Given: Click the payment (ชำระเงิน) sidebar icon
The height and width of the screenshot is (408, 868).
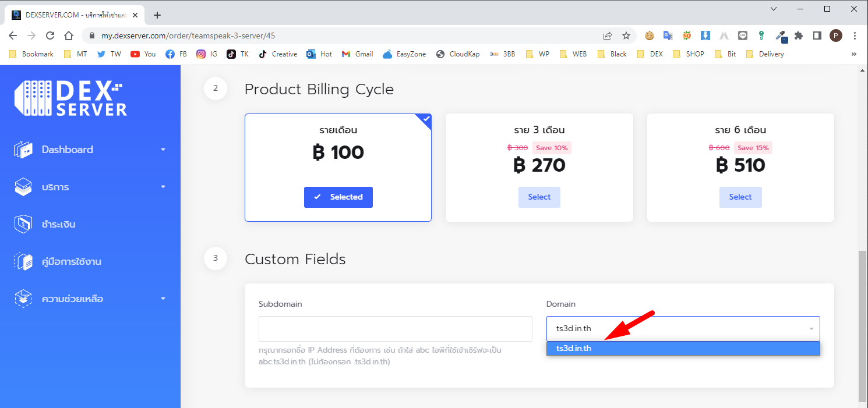Looking at the screenshot, I should tap(23, 224).
